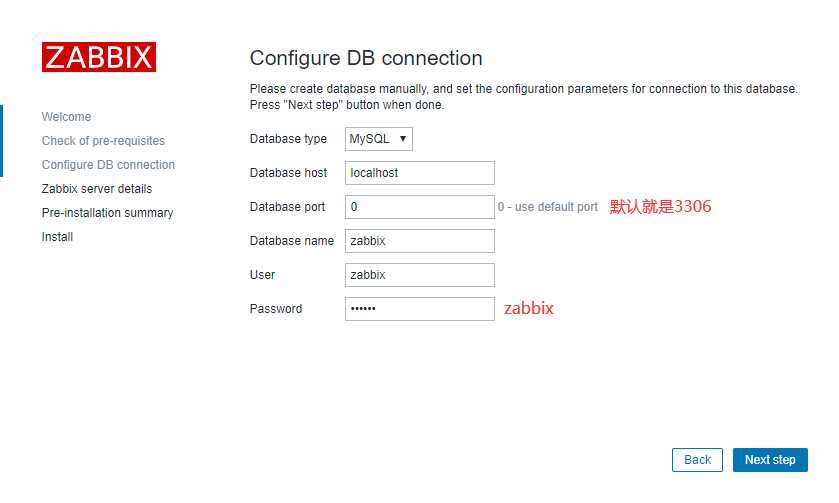The image size is (839, 503).
Task: Activate the User text field
Action: [x=420, y=275]
